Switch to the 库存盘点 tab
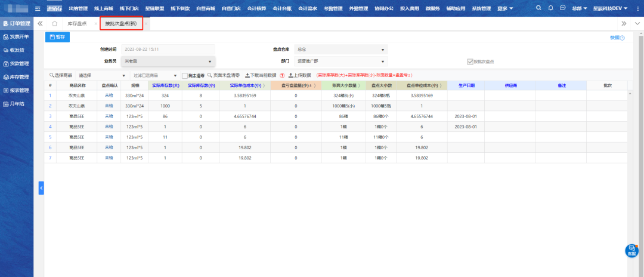 [x=78, y=23]
